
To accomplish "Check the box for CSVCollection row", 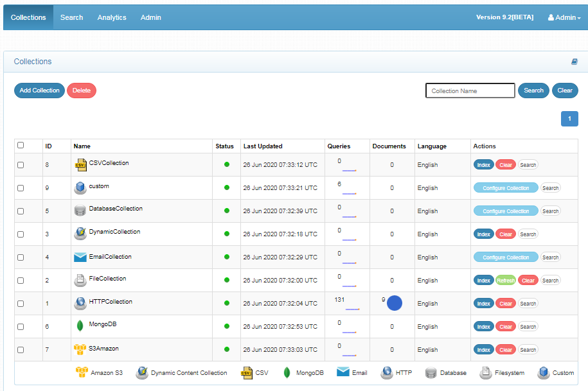I will point(21,165).
